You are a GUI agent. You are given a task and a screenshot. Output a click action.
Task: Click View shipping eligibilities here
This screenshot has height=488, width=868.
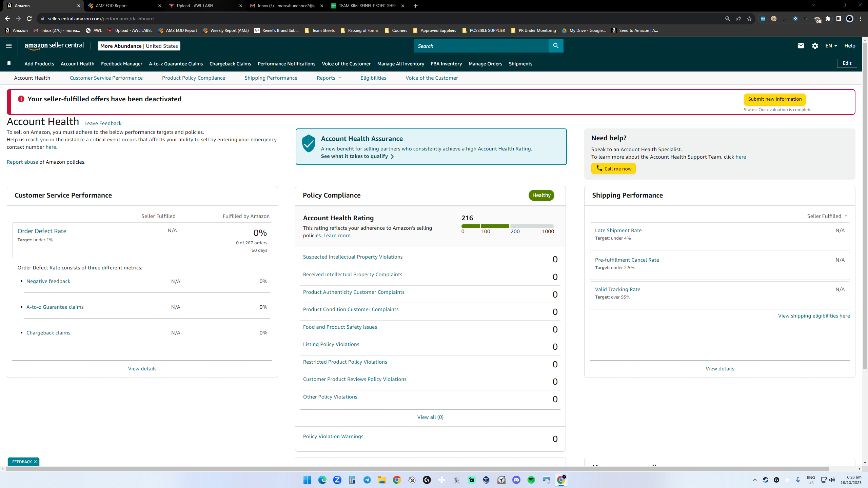814,316
